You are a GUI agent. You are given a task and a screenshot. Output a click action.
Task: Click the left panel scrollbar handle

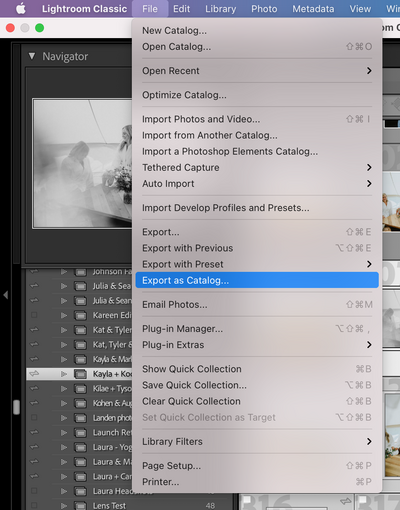(16, 407)
